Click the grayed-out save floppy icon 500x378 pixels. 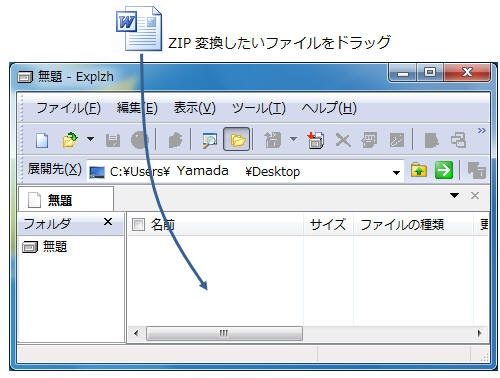click(x=113, y=140)
